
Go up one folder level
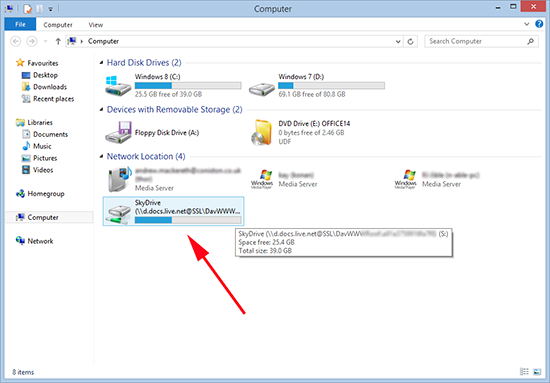point(58,41)
